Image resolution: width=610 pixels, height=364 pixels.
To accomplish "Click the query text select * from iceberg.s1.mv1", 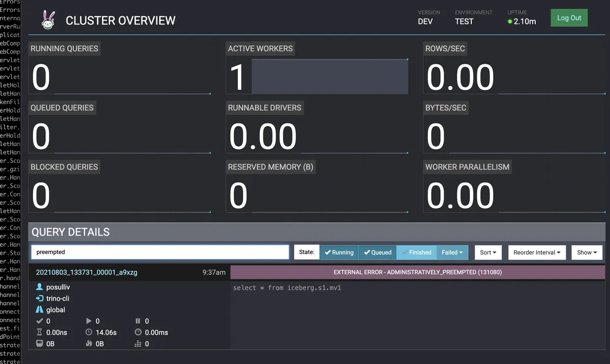I will pos(287,288).
